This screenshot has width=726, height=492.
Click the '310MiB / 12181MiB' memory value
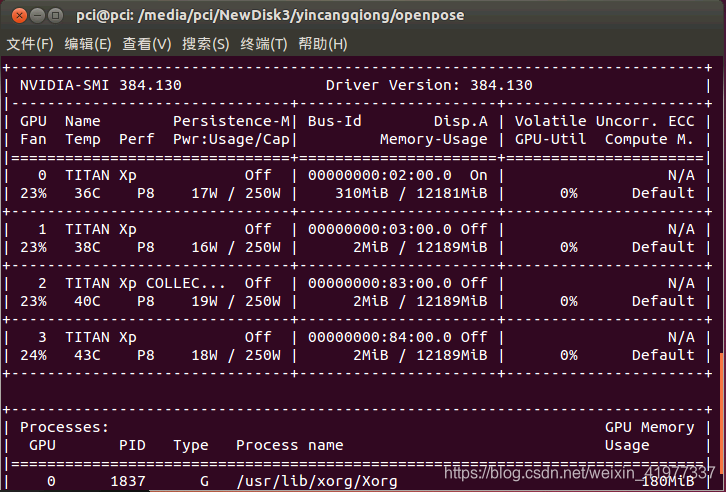[x=411, y=193]
